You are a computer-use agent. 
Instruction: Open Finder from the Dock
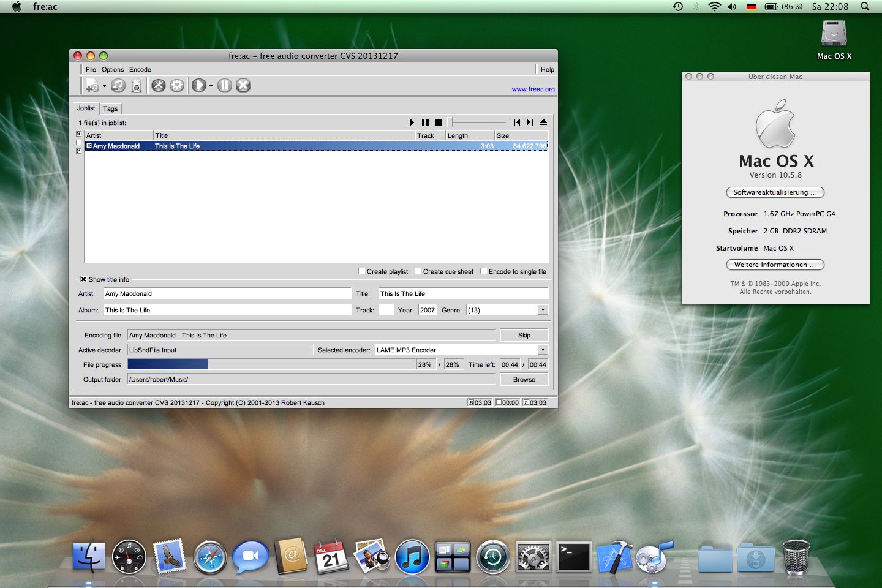point(89,557)
